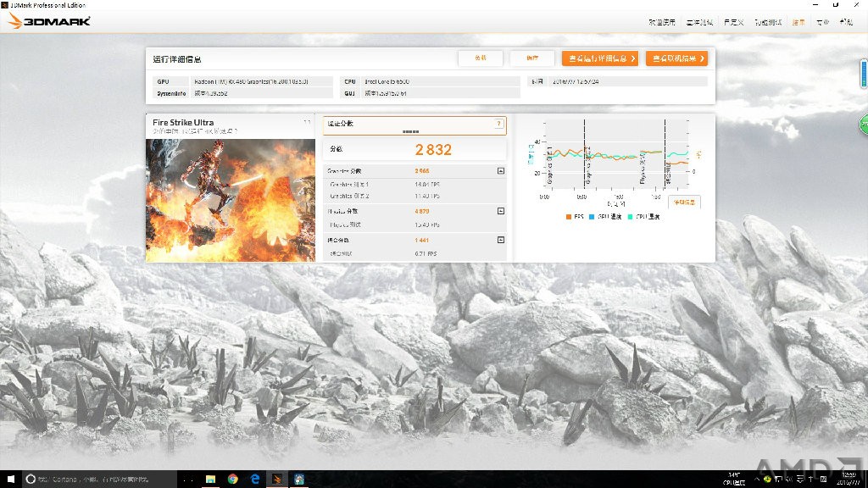
Task: Click orange view run details button
Action: [x=600, y=58]
